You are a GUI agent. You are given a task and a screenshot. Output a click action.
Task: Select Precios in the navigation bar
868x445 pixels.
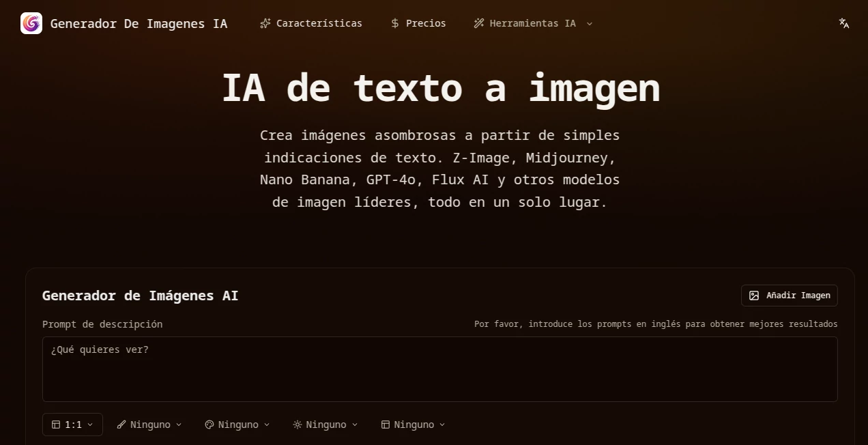(x=418, y=23)
